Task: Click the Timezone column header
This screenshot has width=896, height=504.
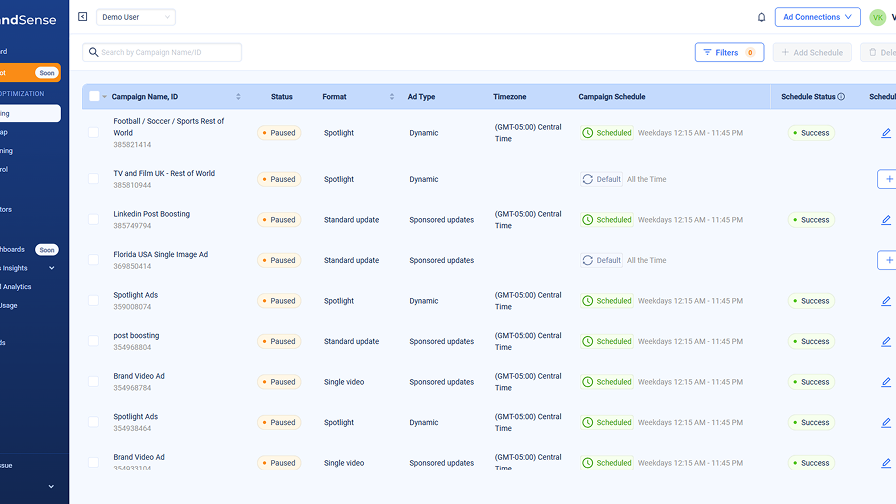Action: pos(509,97)
